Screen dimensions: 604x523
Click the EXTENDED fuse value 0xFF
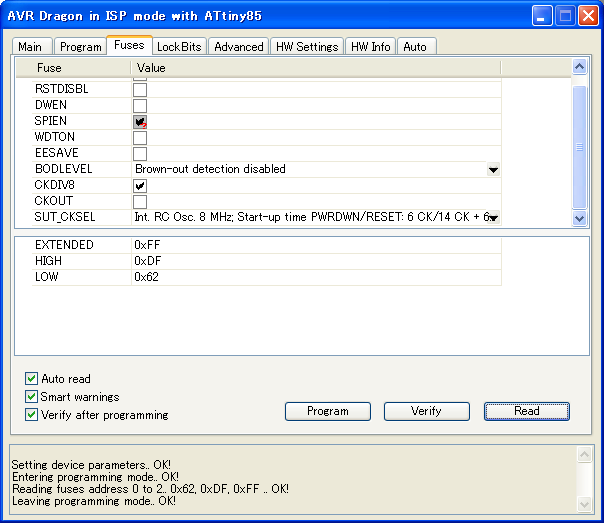[x=147, y=245]
